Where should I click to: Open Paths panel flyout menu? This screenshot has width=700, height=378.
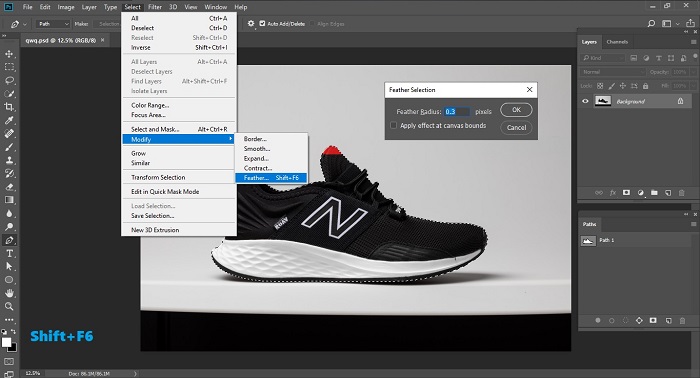693,224
